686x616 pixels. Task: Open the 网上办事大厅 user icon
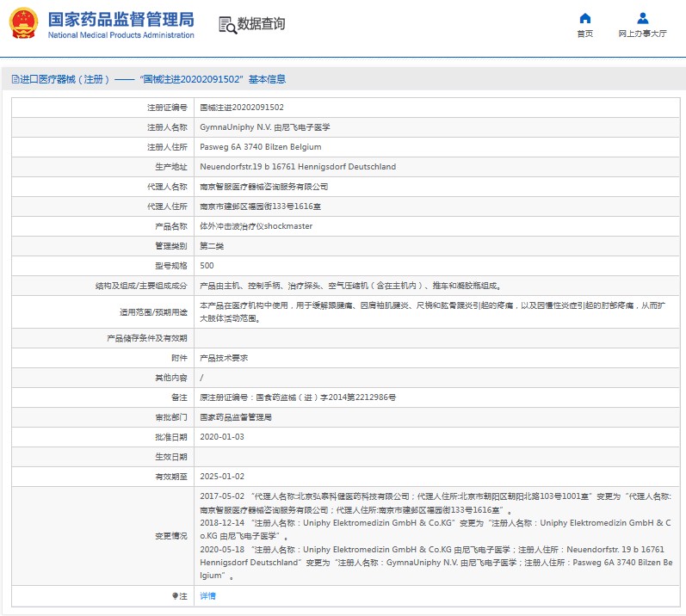[643, 18]
